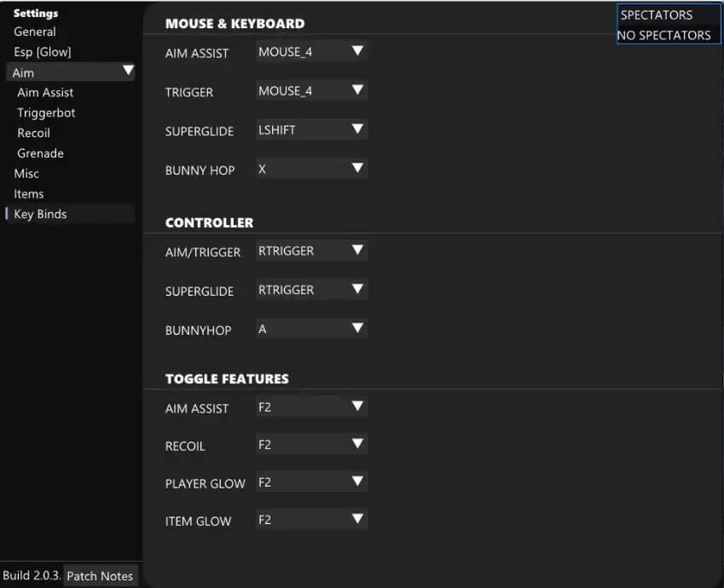Click the Patch Notes button
724x588 pixels.
100,576
